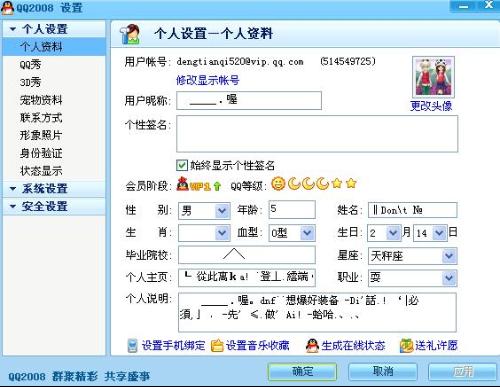Click the 年龄 age input field
This screenshot has height=387, width=500.
292,210
